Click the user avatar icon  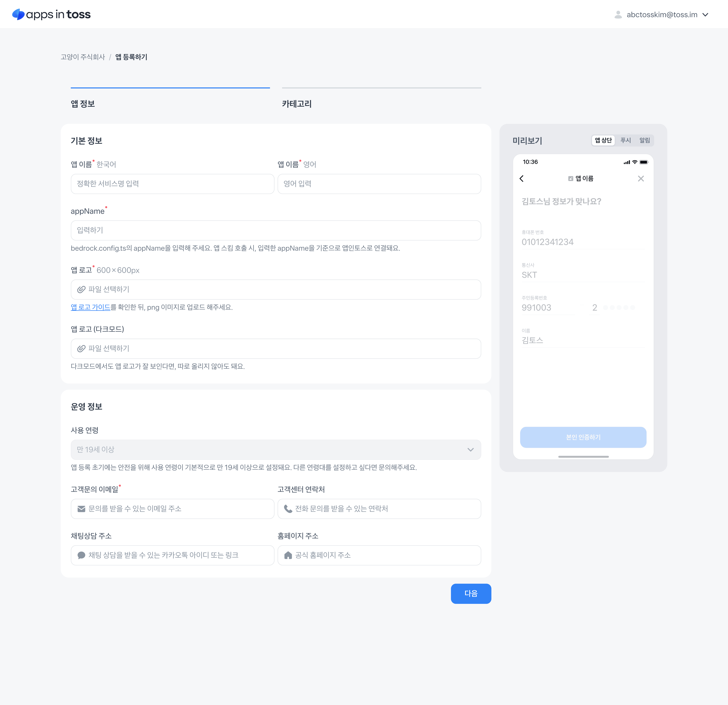(618, 15)
